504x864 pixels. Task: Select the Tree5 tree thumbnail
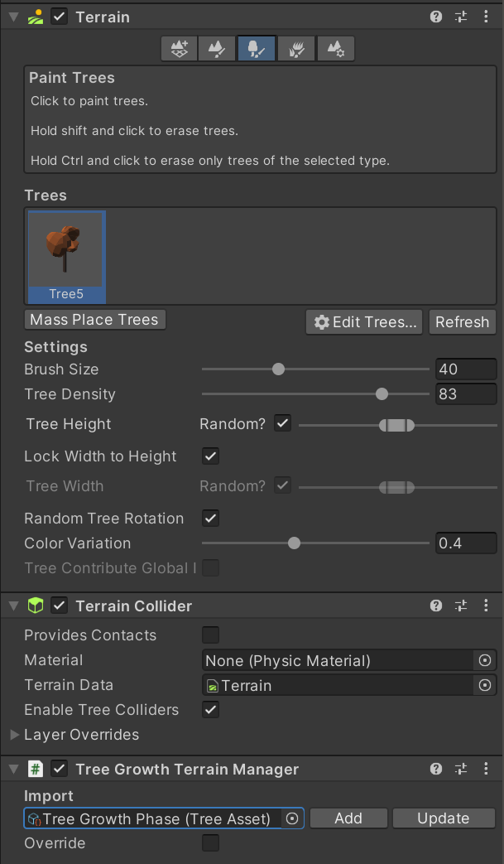click(x=66, y=258)
